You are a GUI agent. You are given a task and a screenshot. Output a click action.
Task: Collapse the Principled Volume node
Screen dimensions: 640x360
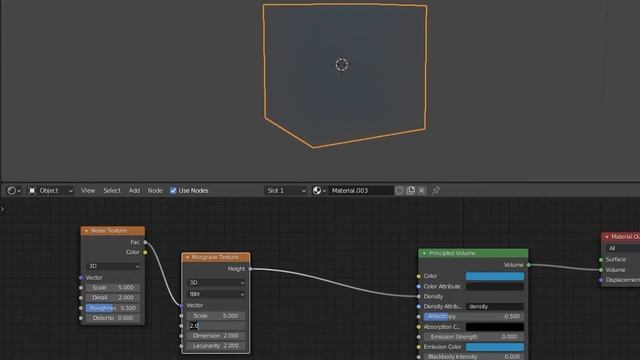(x=424, y=253)
